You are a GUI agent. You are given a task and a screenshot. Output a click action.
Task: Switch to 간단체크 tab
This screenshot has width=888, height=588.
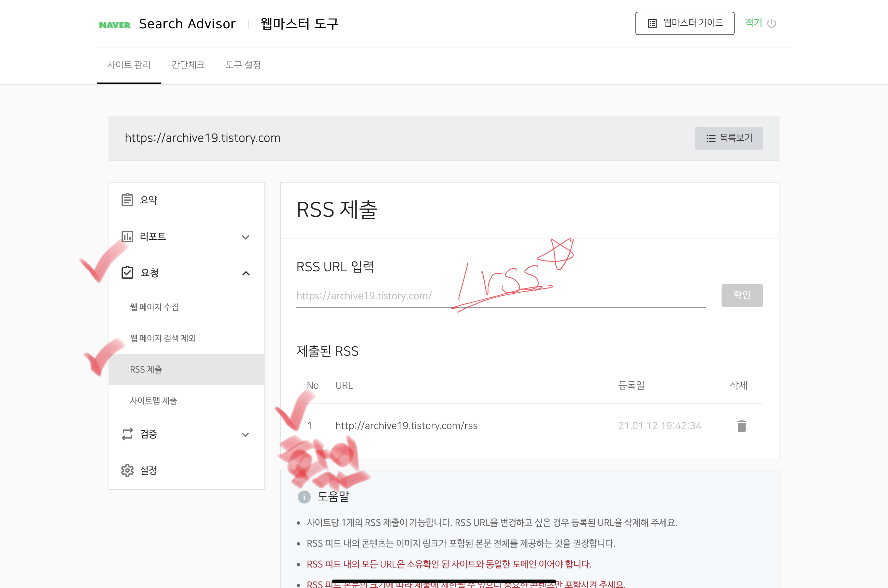(x=188, y=65)
